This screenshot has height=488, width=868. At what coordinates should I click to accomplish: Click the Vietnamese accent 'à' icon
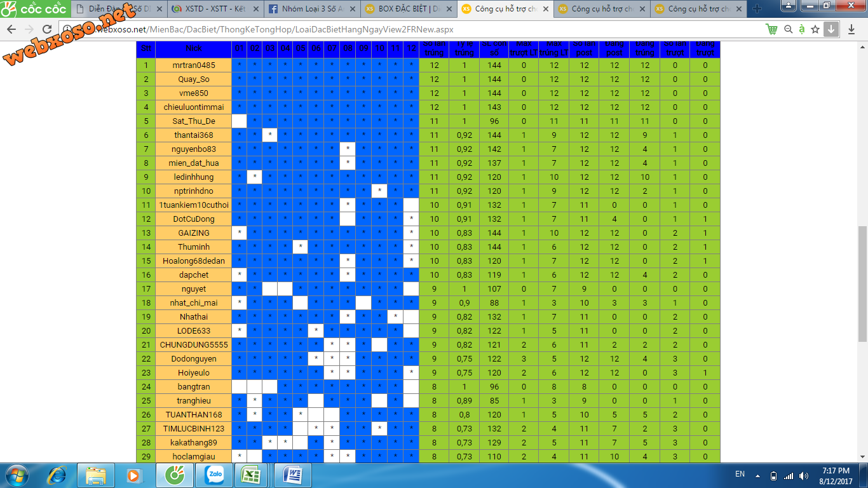click(801, 29)
